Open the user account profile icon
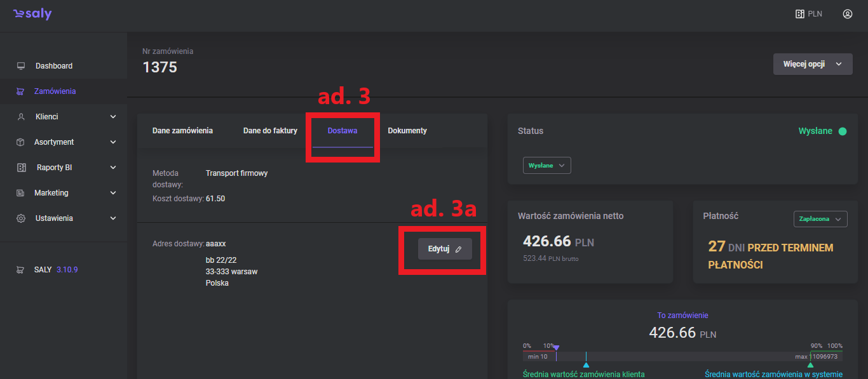868x379 pixels. coord(847,14)
